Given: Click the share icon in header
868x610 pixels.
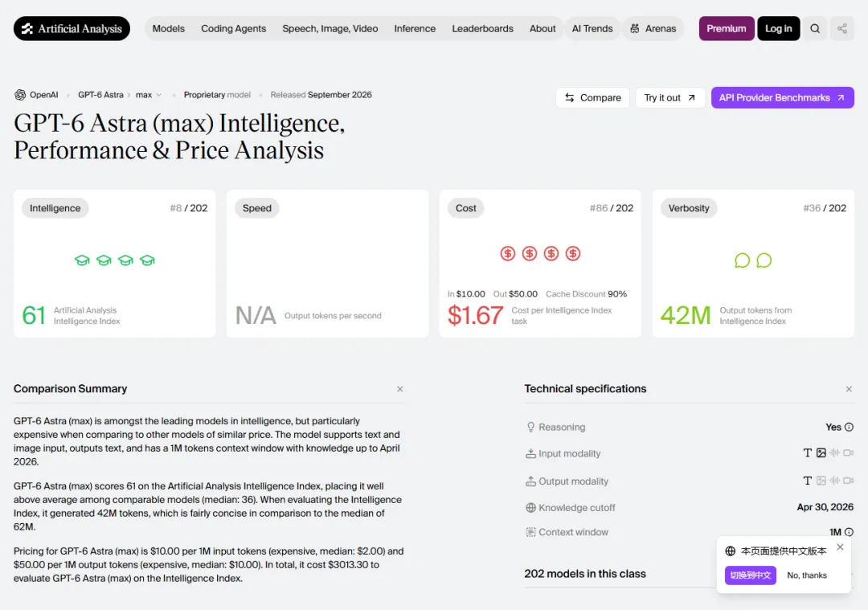Looking at the screenshot, I should pos(842,29).
